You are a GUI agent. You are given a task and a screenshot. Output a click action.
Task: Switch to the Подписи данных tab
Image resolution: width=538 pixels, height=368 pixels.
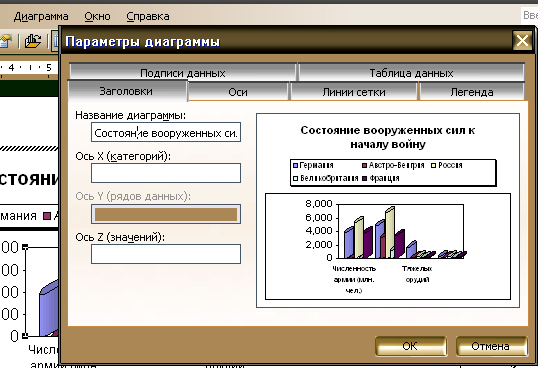pyautogui.click(x=183, y=73)
